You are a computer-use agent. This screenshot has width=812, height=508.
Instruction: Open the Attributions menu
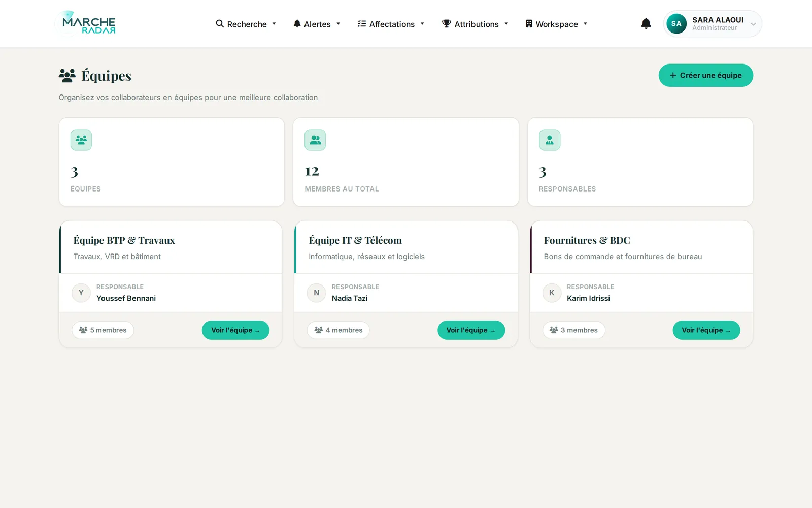[475, 24]
